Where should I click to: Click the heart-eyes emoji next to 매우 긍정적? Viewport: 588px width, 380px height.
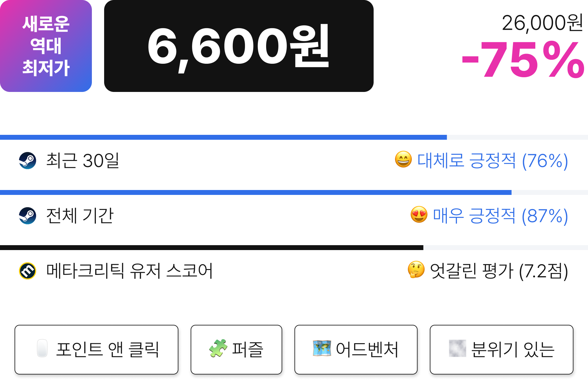pyautogui.click(x=419, y=215)
